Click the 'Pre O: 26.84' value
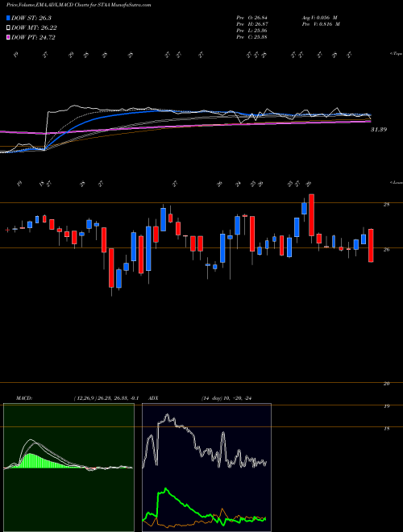This screenshot has height=532, width=403. click(x=251, y=18)
